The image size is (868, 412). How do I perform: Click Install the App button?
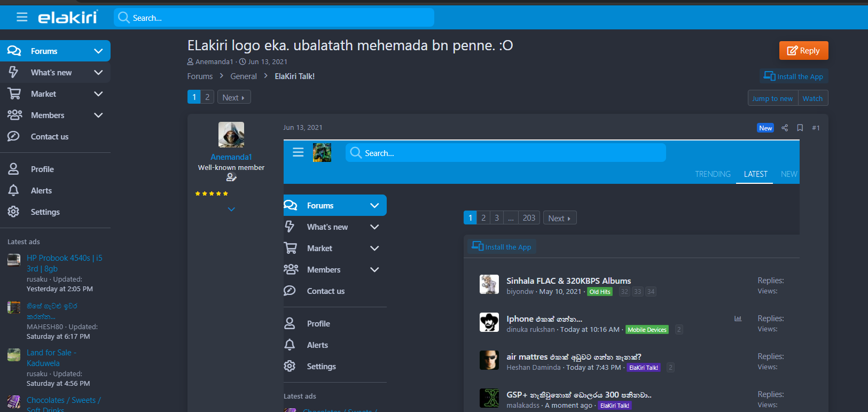tap(793, 76)
